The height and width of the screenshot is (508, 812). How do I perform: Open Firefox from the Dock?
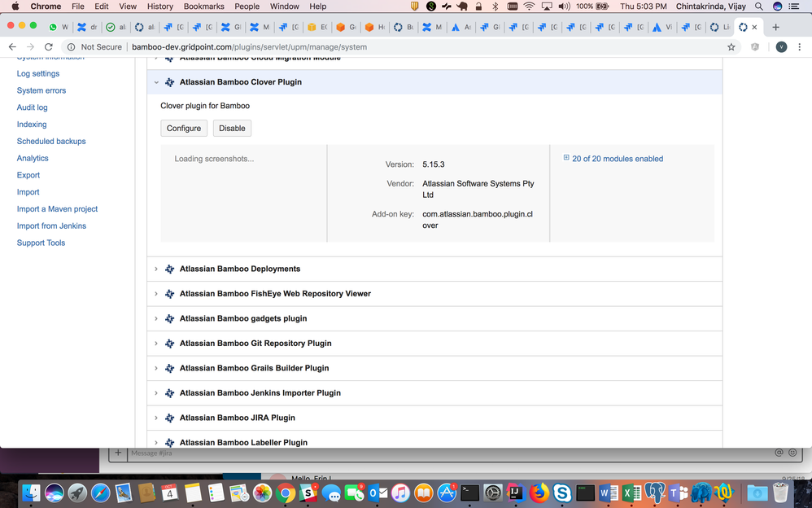(539, 493)
